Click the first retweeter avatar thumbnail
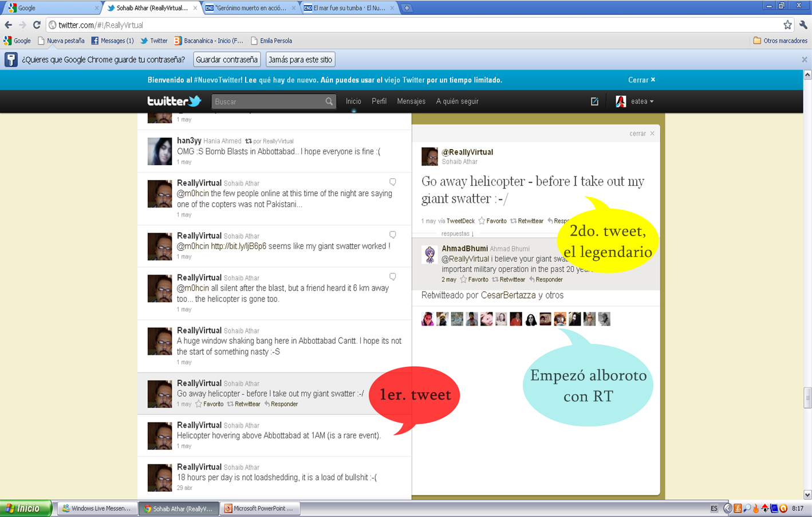 coord(428,319)
